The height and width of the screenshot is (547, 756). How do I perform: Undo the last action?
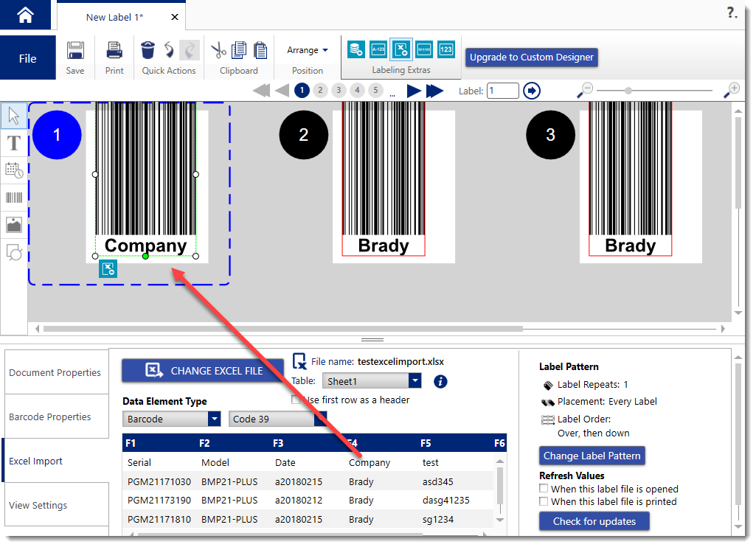point(169,50)
